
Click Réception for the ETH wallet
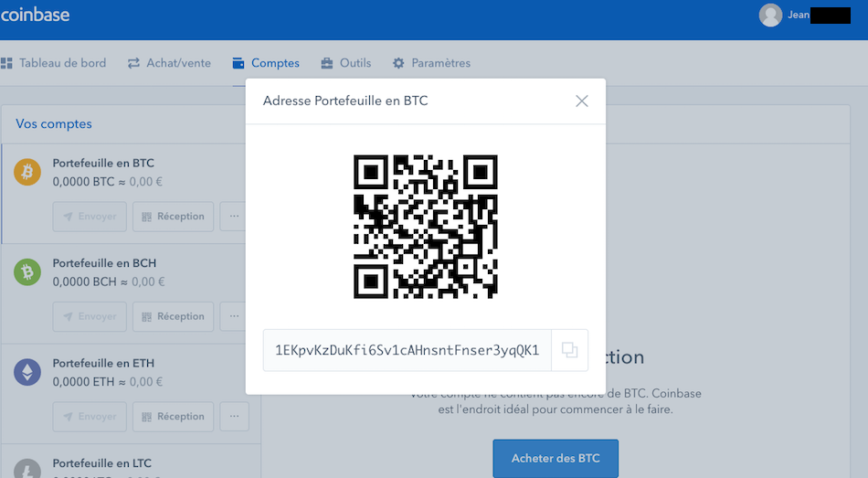[x=173, y=417]
